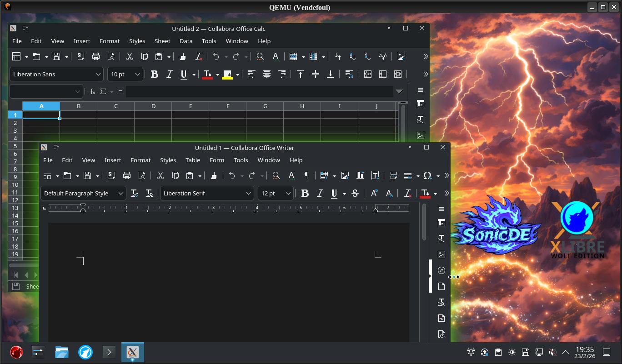Click Align Center icon in Calc toolbar
Viewport: 622px width, 364px height.
pos(266,74)
